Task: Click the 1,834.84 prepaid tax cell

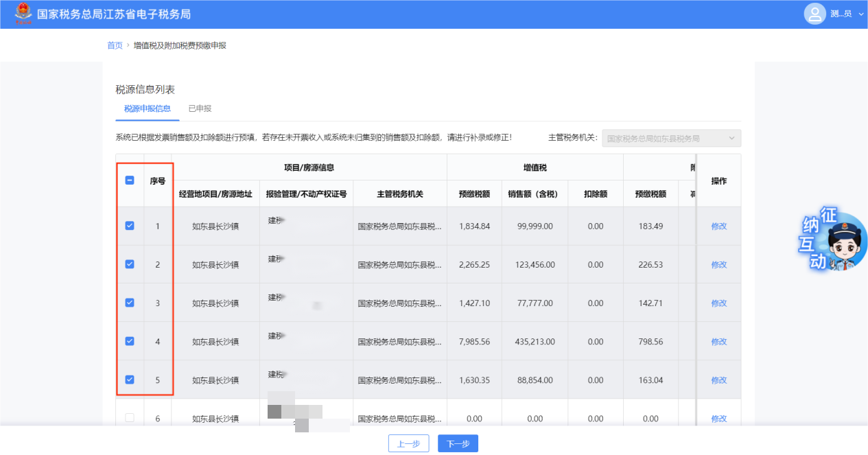Action: pos(474,226)
